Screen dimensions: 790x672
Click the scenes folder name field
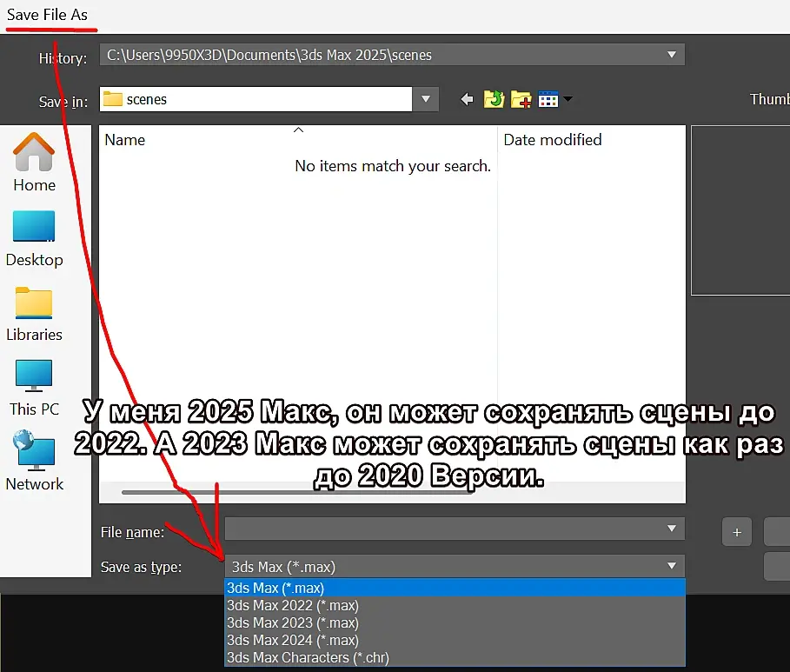[x=256, y=99]
